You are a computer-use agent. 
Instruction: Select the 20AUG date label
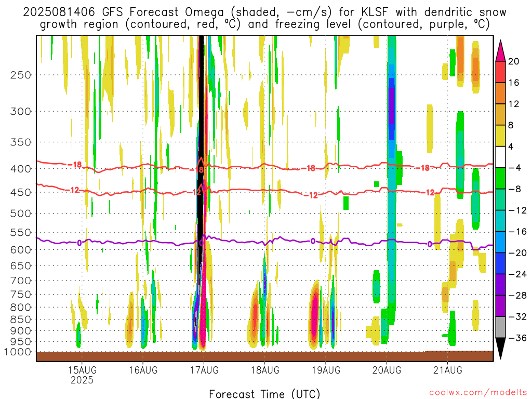(x=387, y=370)
